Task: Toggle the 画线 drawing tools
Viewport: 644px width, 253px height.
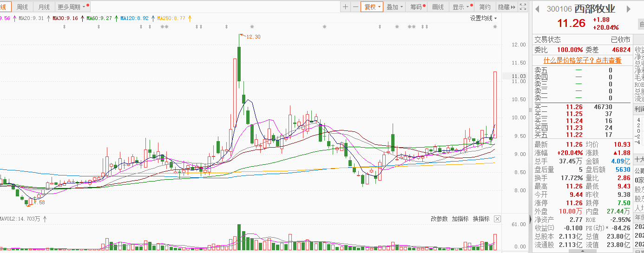Action: point(438,7)
